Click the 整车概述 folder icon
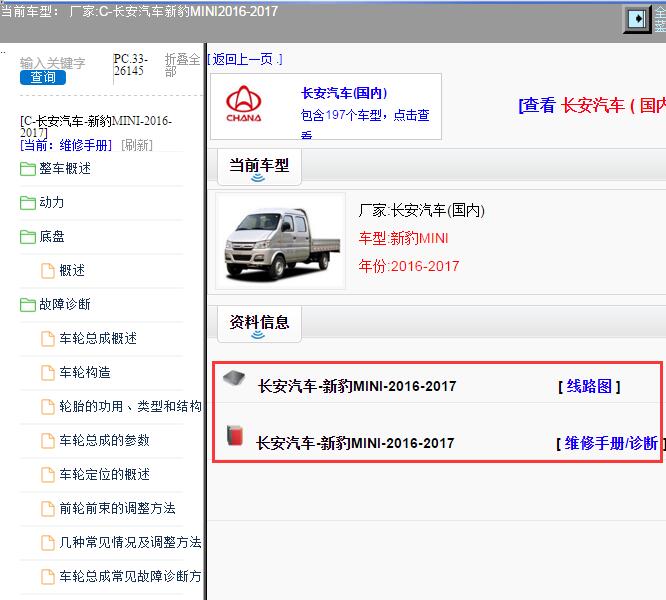Screen dimensions: 666x600 coord(28,169)
